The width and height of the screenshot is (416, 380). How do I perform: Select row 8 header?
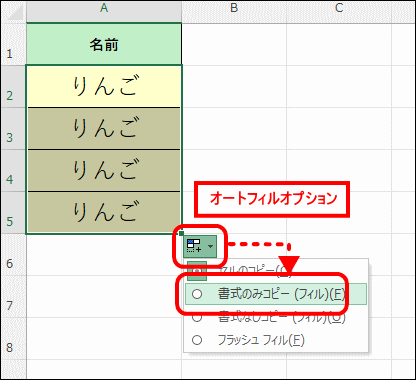pos(13,339)
